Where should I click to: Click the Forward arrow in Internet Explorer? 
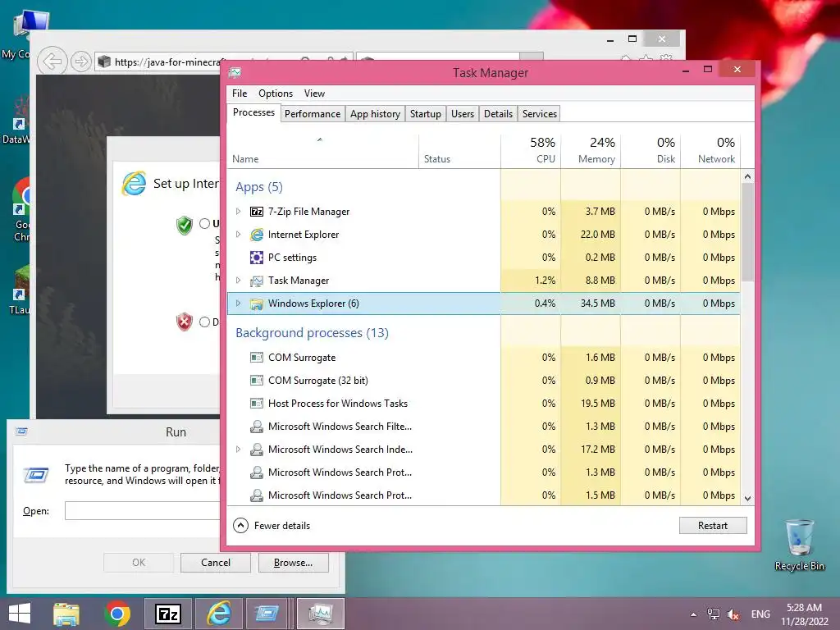tap(81, 62)
